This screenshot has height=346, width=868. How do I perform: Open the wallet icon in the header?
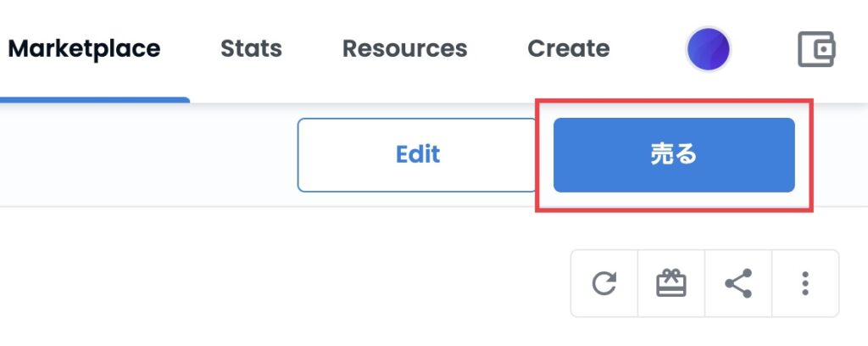(x=816, y=49)
